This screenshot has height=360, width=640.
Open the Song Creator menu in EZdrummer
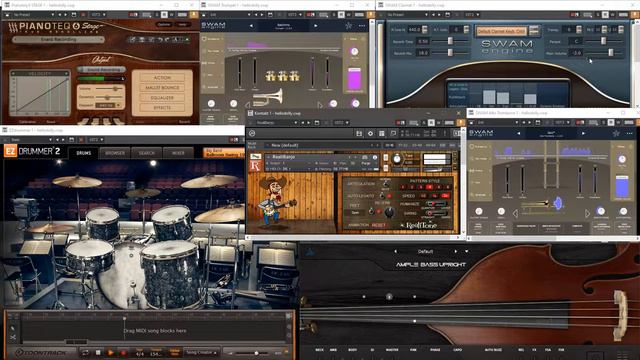pos(201,353)
